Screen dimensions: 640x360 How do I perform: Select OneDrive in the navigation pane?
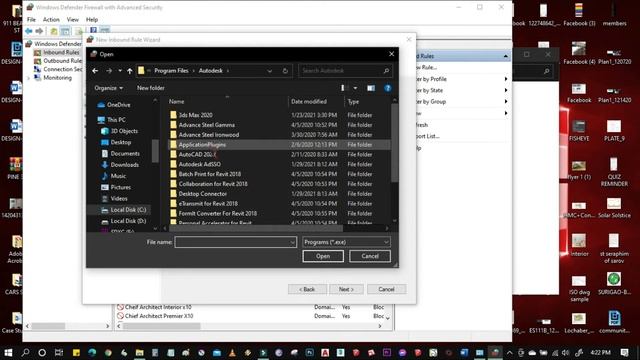tap(114, 105)
